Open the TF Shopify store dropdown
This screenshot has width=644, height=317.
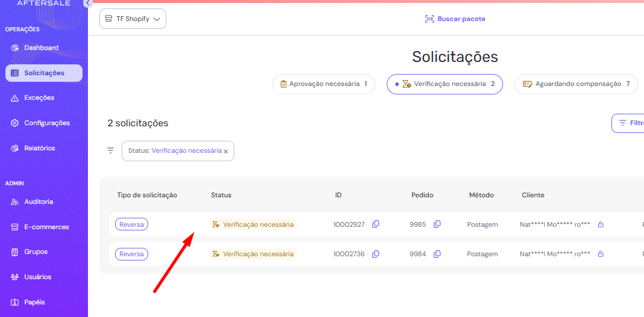[133, 19]
